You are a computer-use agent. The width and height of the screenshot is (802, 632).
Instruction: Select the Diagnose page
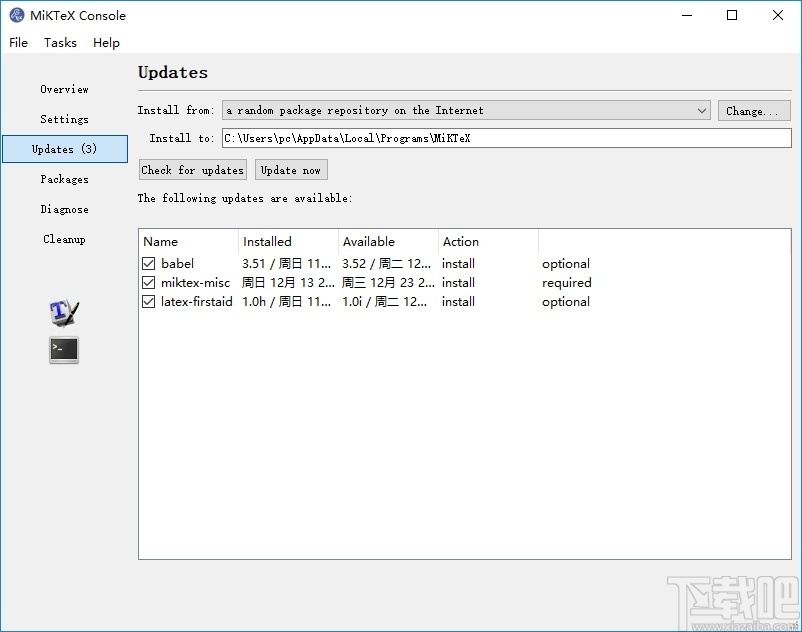pyautogui.click(x=64, y=209)
